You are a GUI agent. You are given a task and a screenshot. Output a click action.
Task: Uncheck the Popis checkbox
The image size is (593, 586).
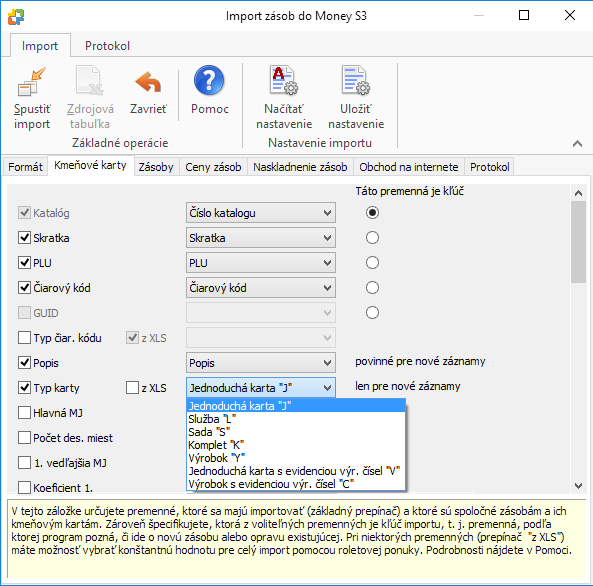pos(25,362)
